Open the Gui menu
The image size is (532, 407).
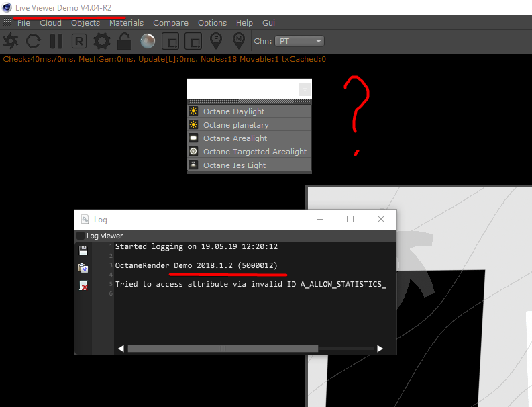point(268,23)
